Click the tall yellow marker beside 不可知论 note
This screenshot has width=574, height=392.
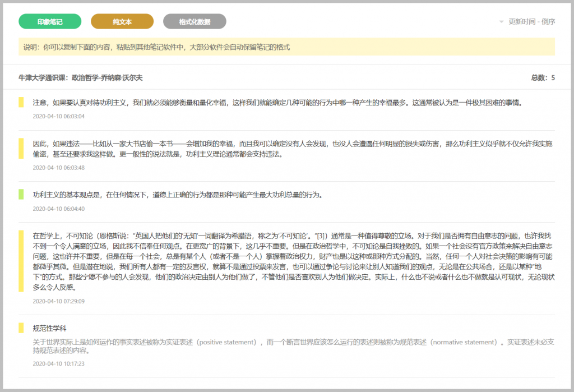click(x=21, y=261)
